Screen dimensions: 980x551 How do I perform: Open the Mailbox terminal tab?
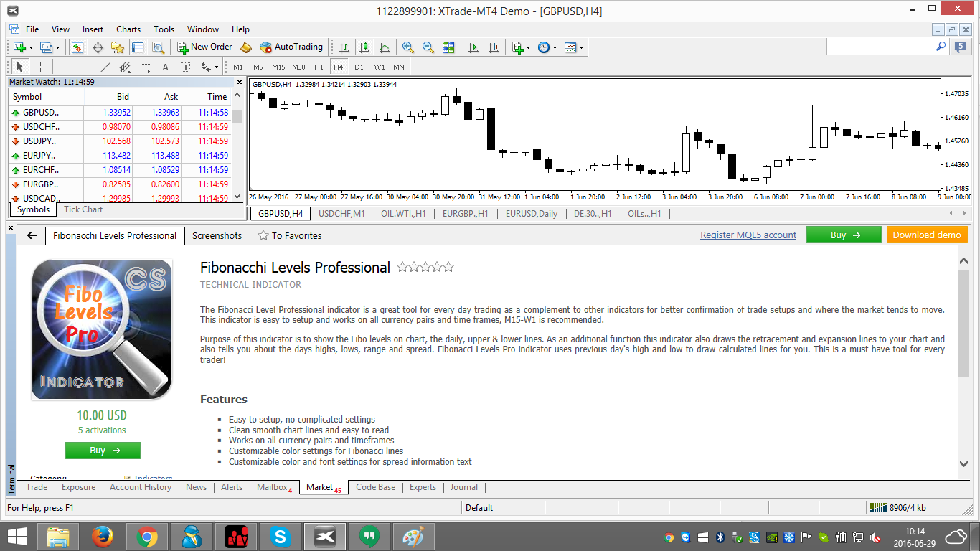(x=274, y=487)
